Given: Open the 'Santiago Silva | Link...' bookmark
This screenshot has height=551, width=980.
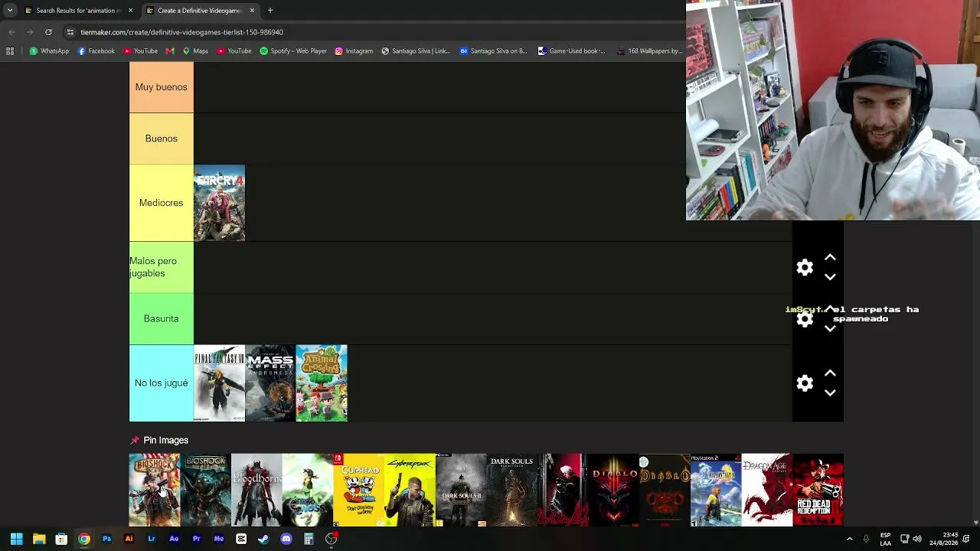Looking at the screenshot, I should pyautogui.click(x=416, y=51).
